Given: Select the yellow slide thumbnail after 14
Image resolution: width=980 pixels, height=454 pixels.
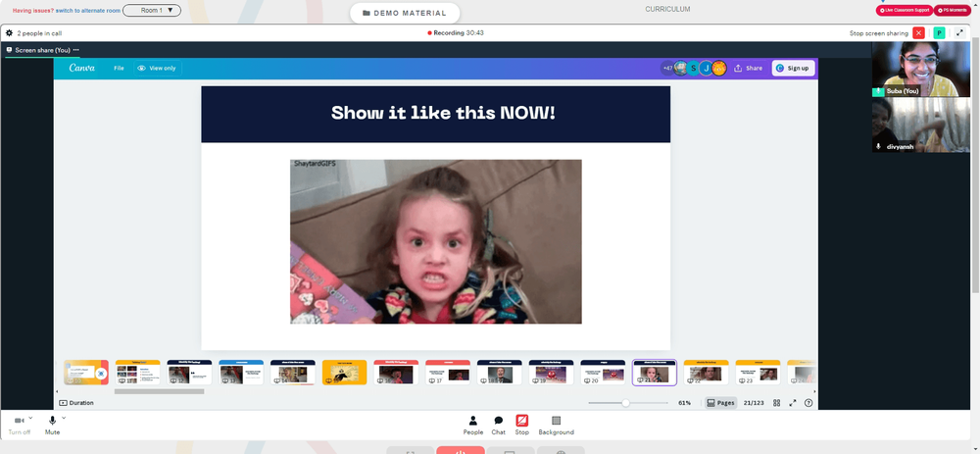Looking at the screenshot, I should coord(344,372).
